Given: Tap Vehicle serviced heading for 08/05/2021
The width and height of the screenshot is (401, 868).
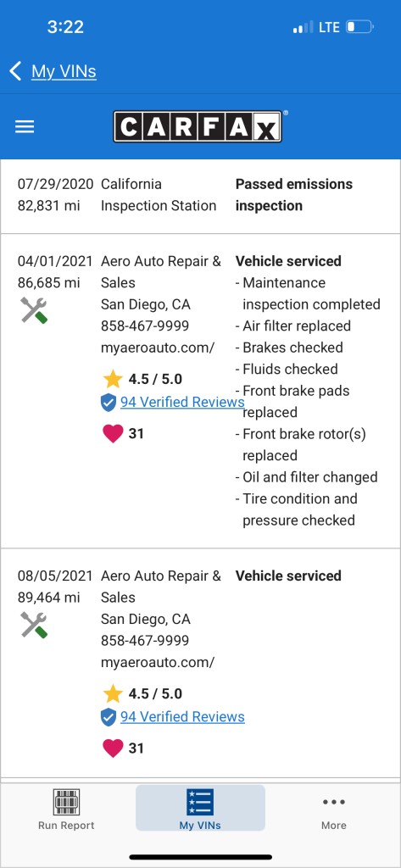Looking at the screenshot, I should point(288,576).
